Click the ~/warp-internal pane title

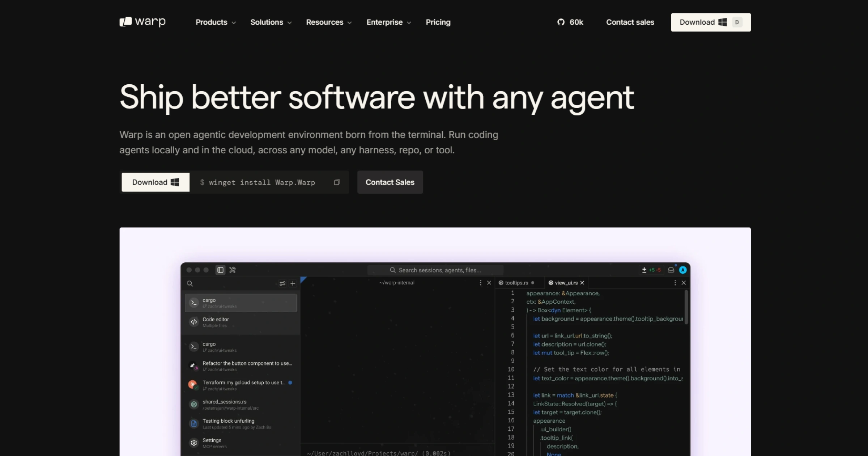point(397,283)
